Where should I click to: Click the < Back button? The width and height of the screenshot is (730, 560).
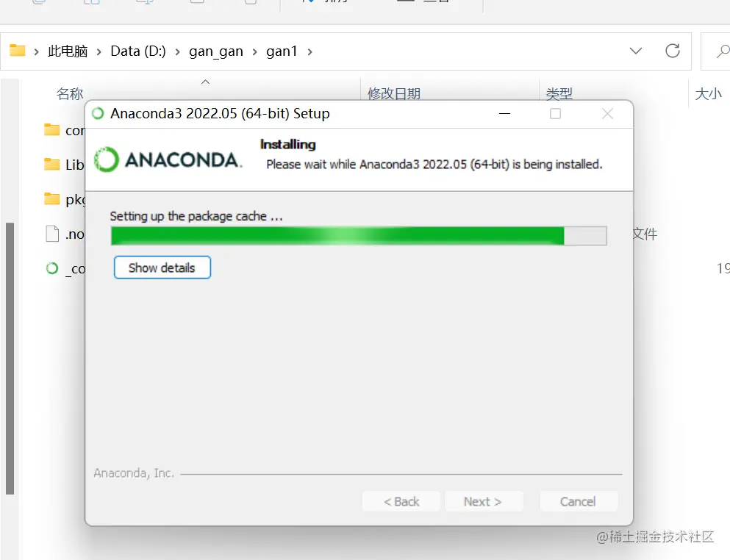[401, 501]
